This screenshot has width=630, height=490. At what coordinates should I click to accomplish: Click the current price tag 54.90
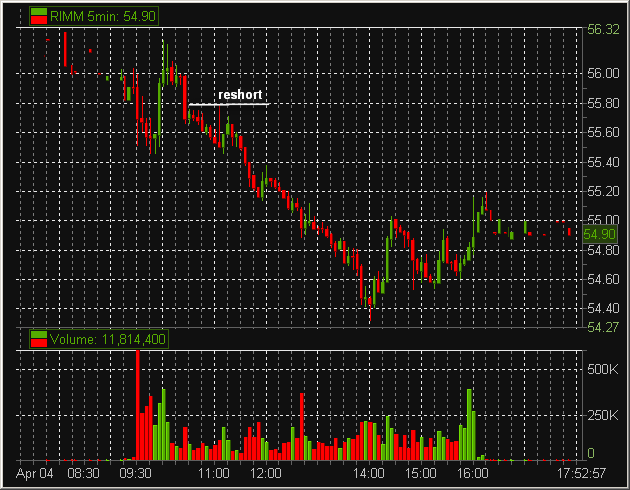coord(599,234)
